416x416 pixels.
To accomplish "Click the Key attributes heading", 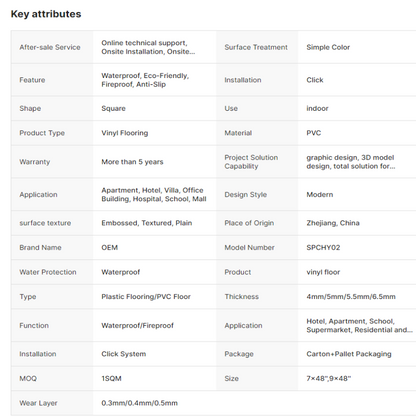I will tap(46, 14).
